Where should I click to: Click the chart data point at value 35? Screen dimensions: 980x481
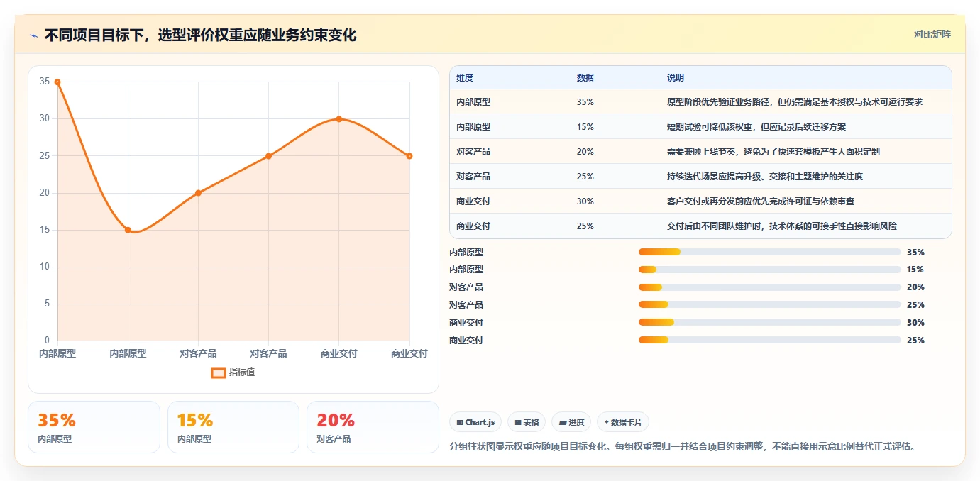tap(57, 82)
